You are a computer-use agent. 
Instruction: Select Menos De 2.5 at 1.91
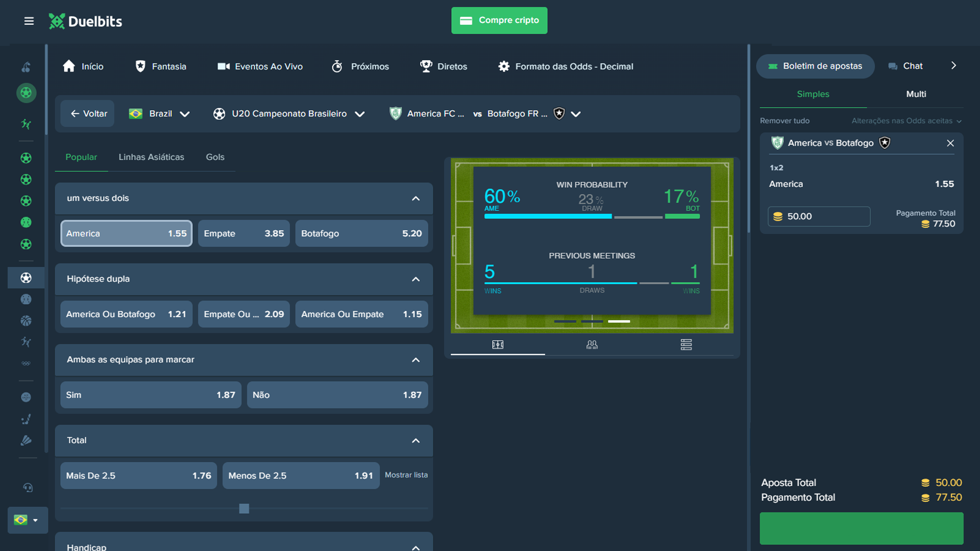(x=301, y=475)
